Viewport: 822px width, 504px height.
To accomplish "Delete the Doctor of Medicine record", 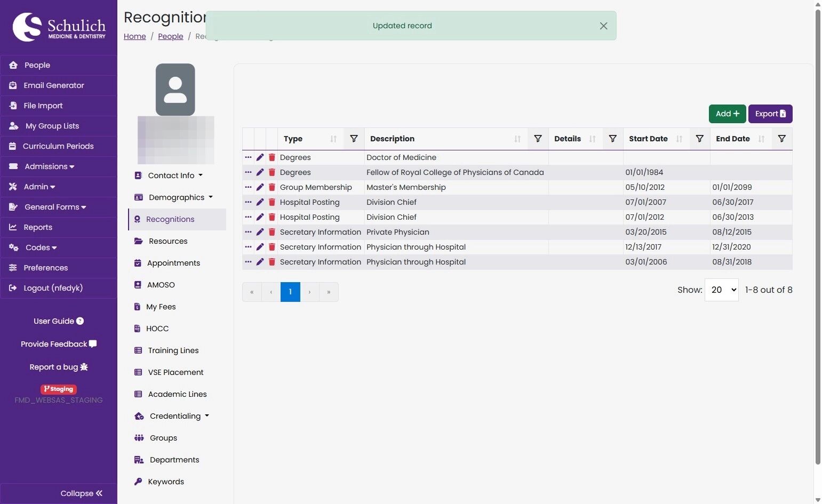I will tap(272, 157).
